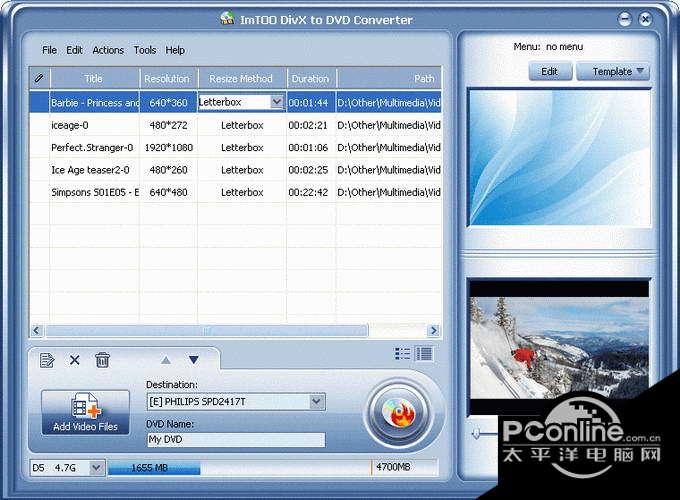Click the menu template preview thumbnail
The height and width of the screenshot is (500, 680).
pos(560,158)
